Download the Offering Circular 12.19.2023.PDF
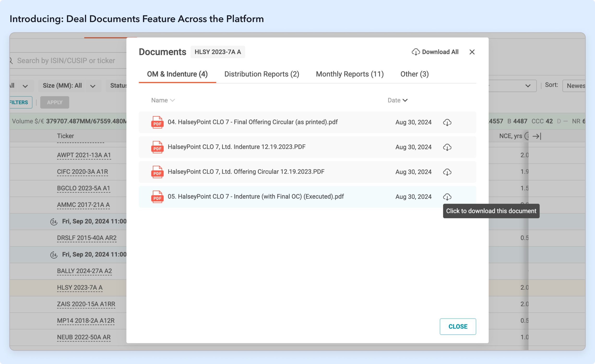Screen dimensions: 595x364 [447, 172]
